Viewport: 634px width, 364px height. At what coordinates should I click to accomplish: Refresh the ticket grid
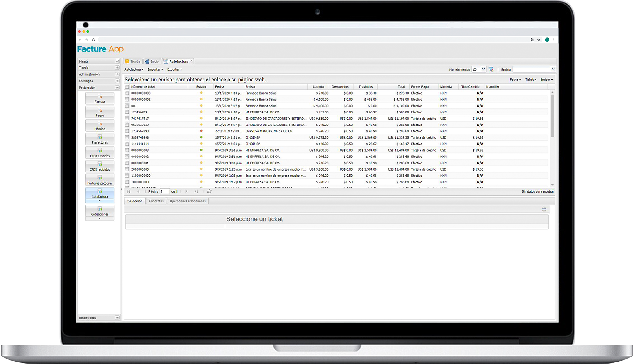click(209, 191)
